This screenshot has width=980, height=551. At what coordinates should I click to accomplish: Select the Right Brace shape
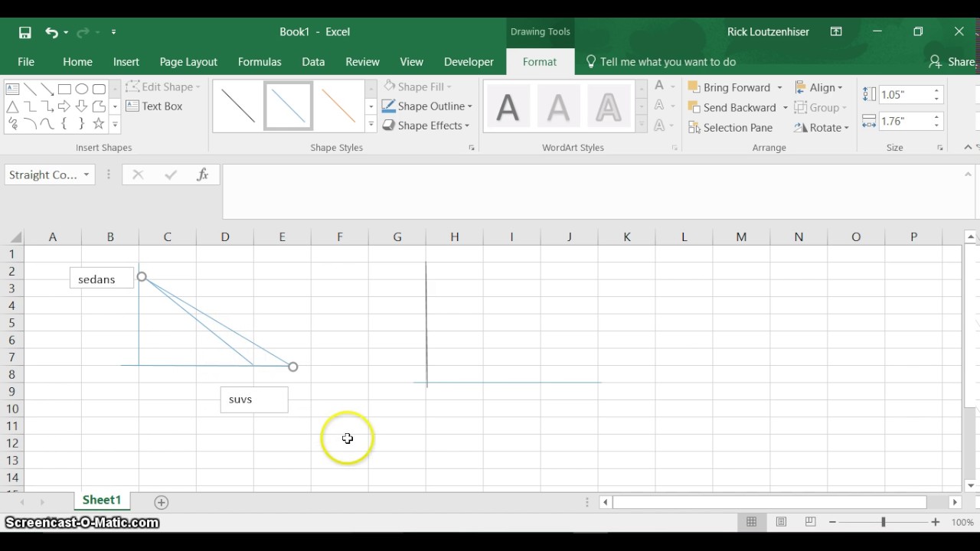tap(81, 123)
